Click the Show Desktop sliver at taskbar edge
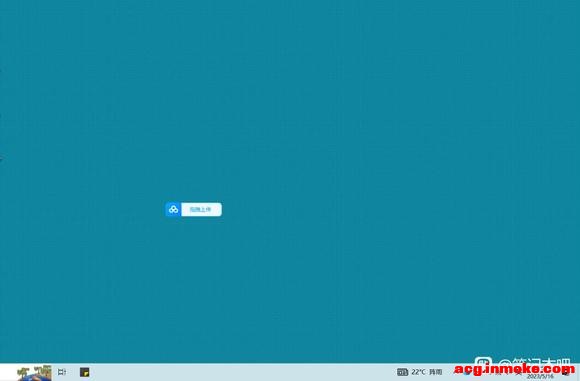 [579, 372]
